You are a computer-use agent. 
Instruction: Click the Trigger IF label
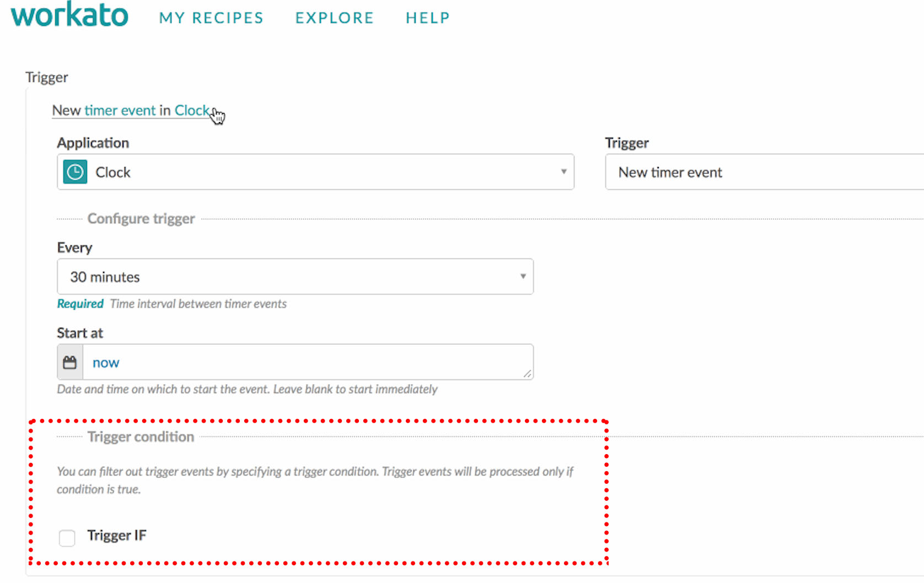[117, 536]
